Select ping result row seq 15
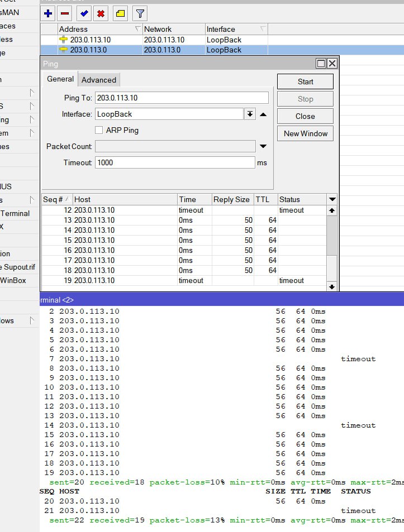 pos(184,240)
